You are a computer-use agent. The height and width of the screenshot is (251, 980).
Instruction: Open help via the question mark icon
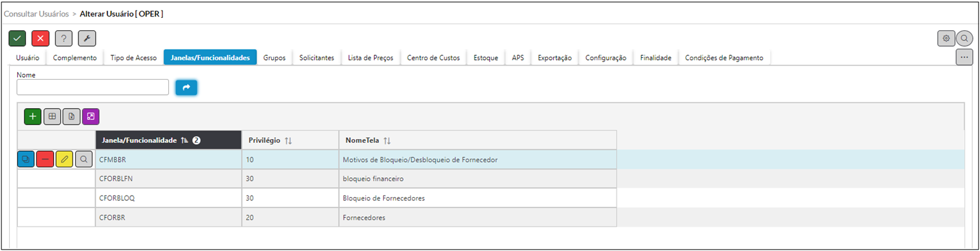(63, 39)
